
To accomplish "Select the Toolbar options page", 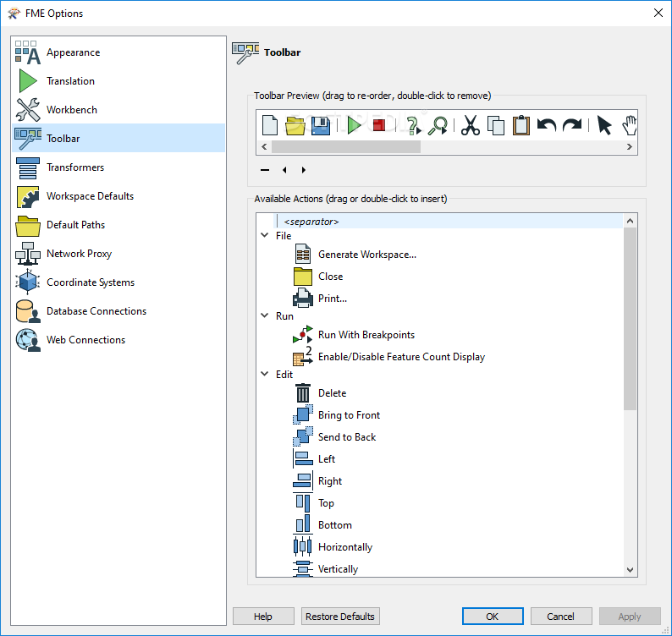I will (x=118, y=139).
